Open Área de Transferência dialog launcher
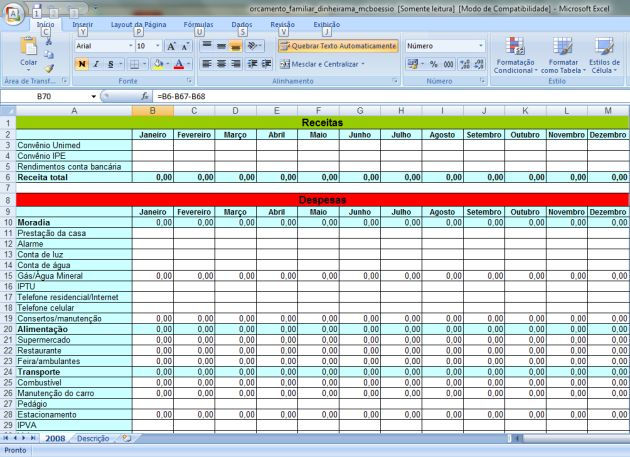The image size is (630, 457). (x=65, y=81)
